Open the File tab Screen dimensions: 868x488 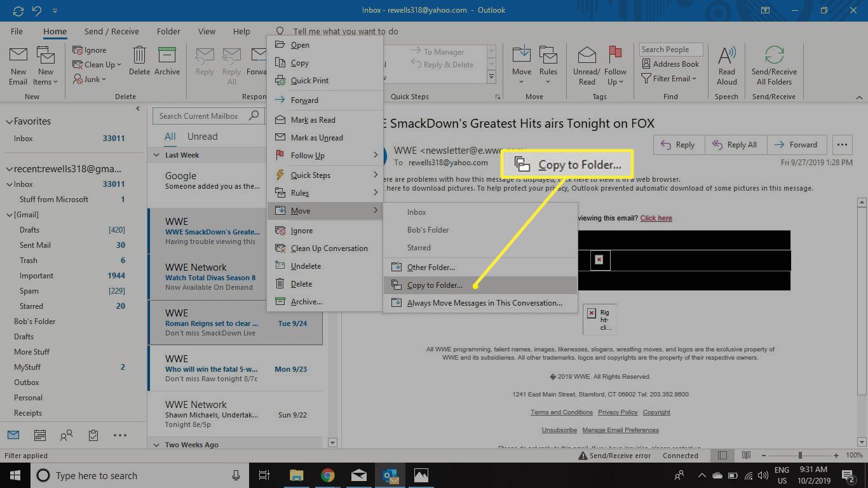[17, 31]
